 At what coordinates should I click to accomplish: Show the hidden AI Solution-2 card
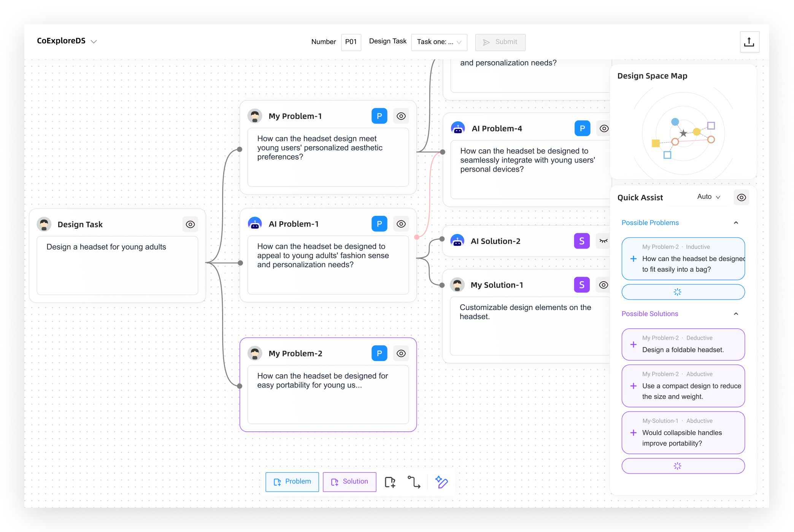click(603, 241)
